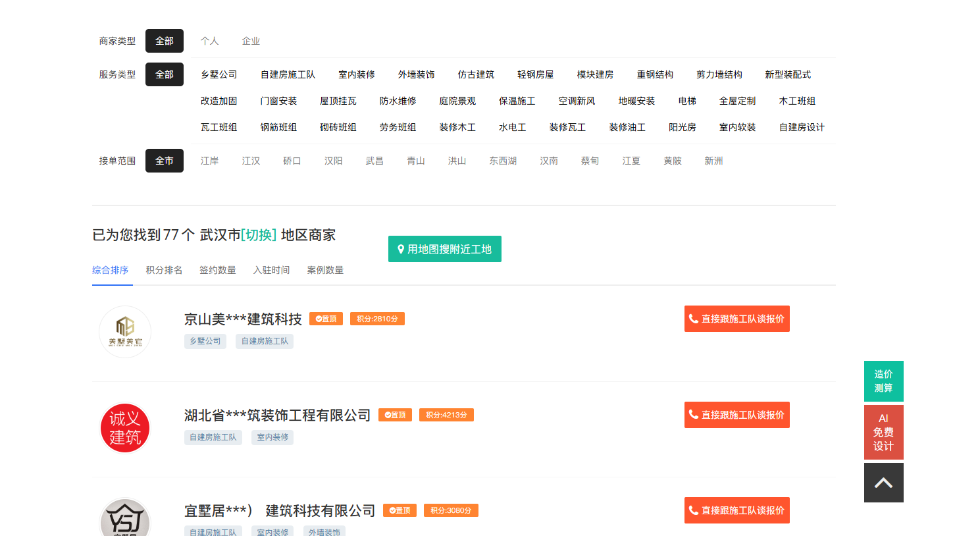Limit order area to 黄陂
Screen dimensions: 980x536
coord(673,161)
